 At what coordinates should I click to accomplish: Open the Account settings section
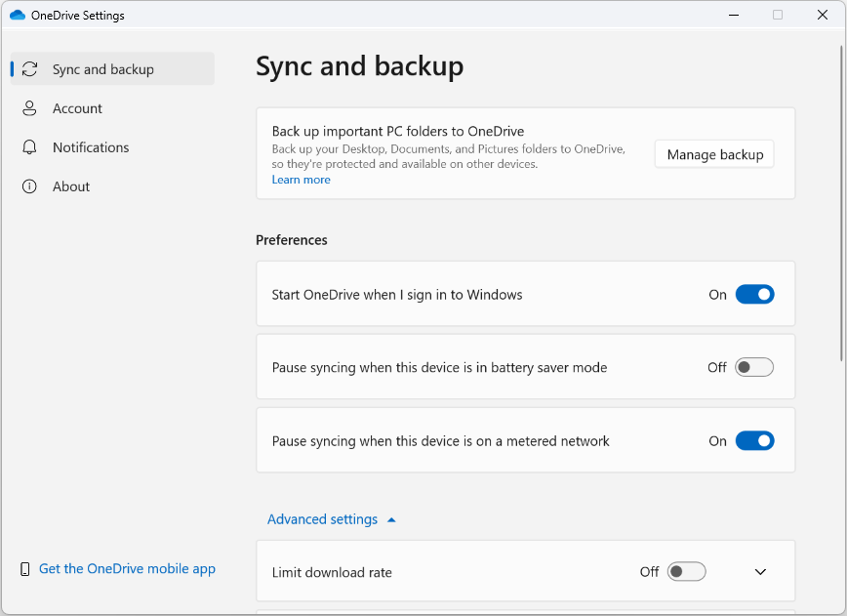78,108
